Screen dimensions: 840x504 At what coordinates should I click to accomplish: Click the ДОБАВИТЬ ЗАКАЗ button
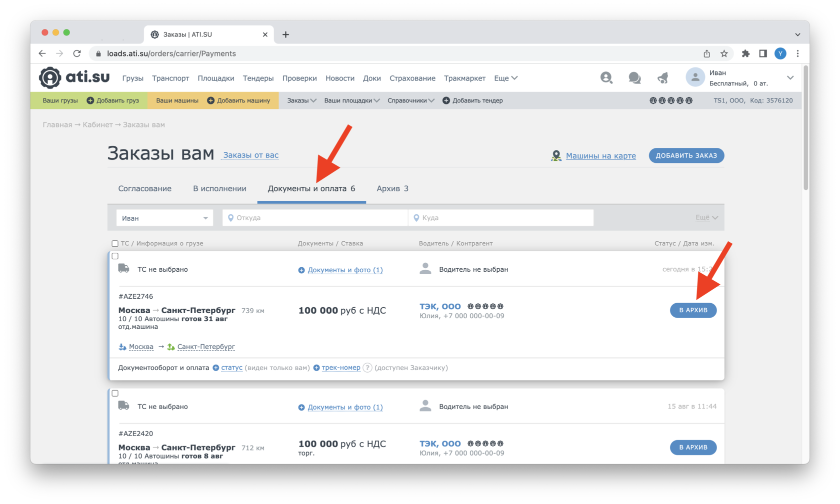(x=686, y=155)
